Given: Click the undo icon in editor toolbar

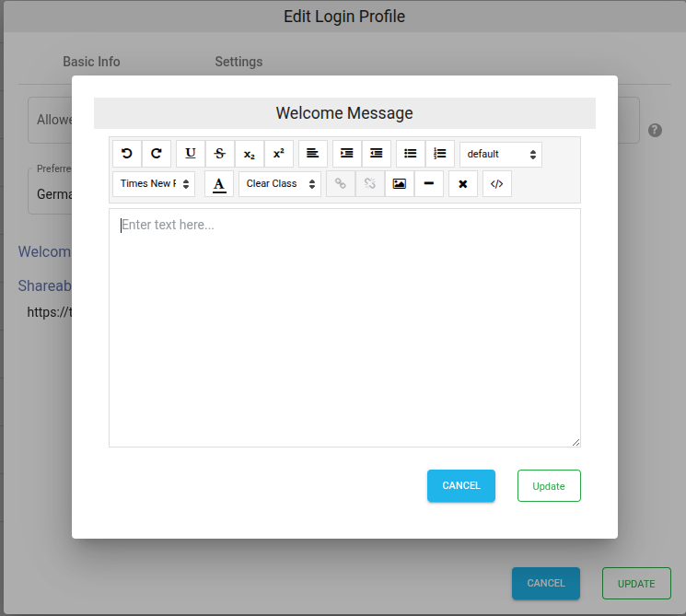Looking at the screenshot, I should tap(127, 154).
